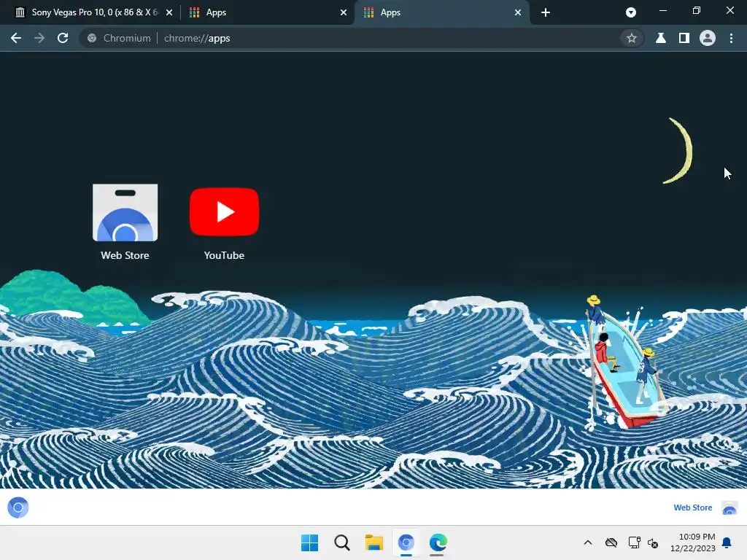Close the active Apps tab
747x560 pixels.
point(518,12)
